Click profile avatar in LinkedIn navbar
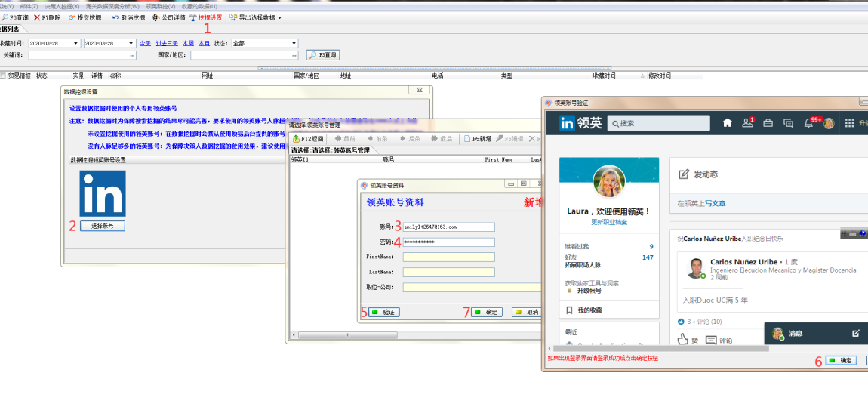 pos(829,123)
